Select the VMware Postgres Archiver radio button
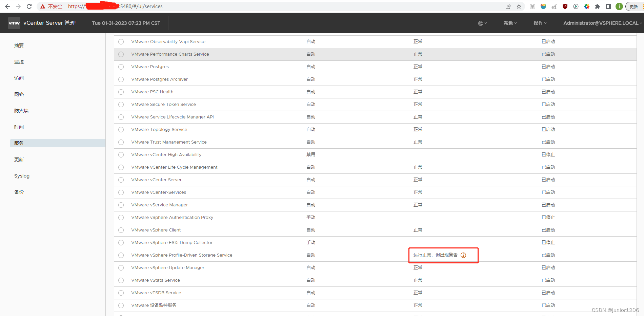This screenshot has height=316, width=644. [x=121, y=79]
